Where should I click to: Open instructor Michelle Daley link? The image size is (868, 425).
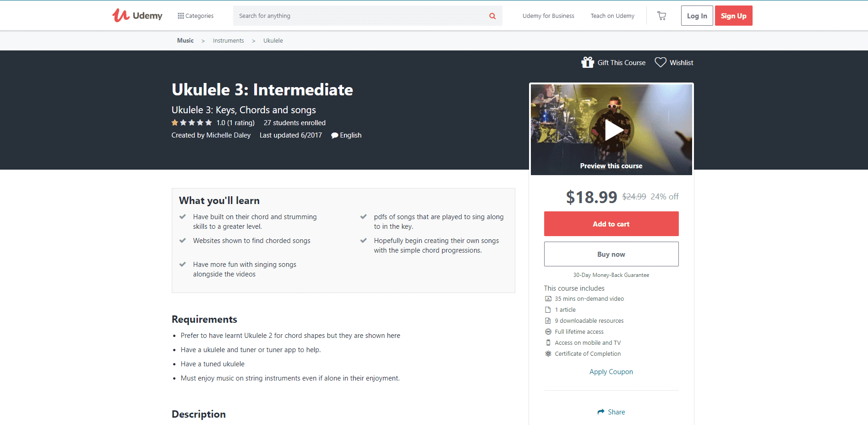229,135
